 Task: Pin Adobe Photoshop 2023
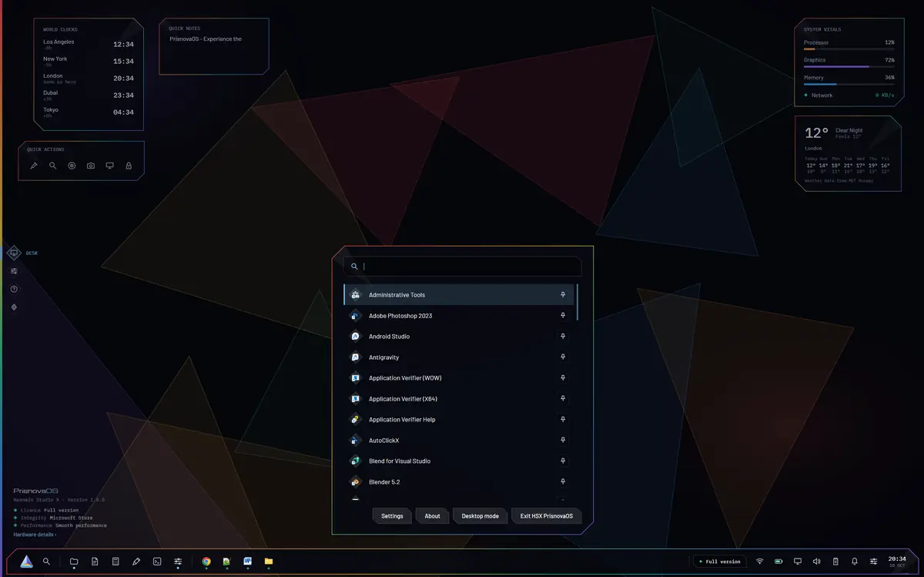(x=563, y=315)
